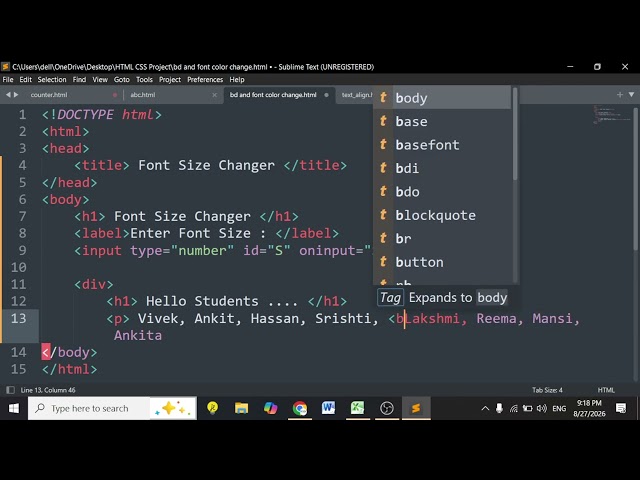The height and width of the screenshot is (480, 640).
Task: Toggle the side bar icon in status bar
Action: 11,390
